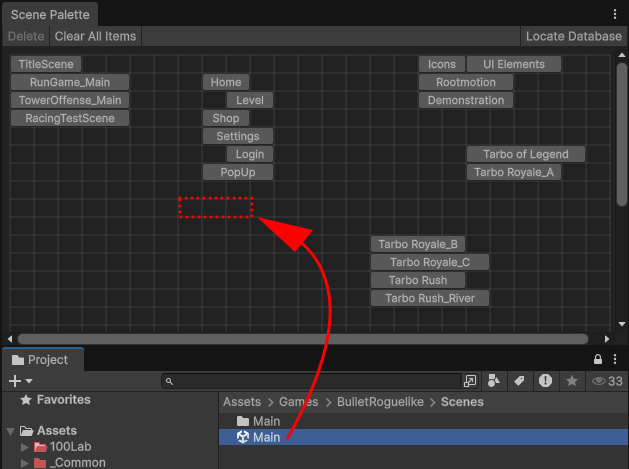Toggle hidden packages visibility eye 33

point(607,381)
